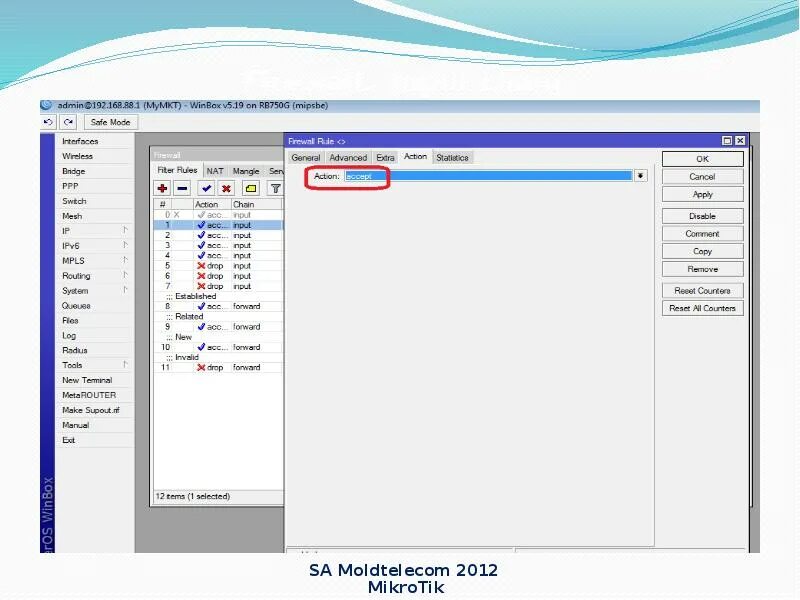800x600 pixels.
Task: Expand the MPLS submenu
Action: (x=94, y=261)
